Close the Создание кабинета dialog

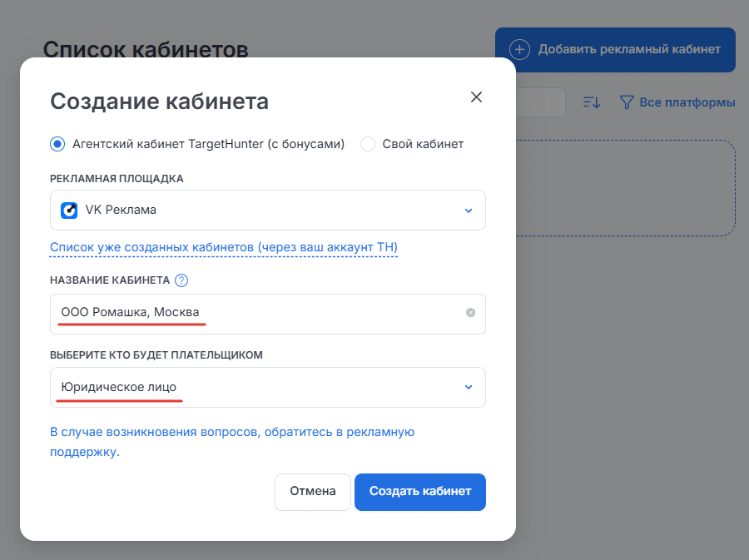pos(476,97)
